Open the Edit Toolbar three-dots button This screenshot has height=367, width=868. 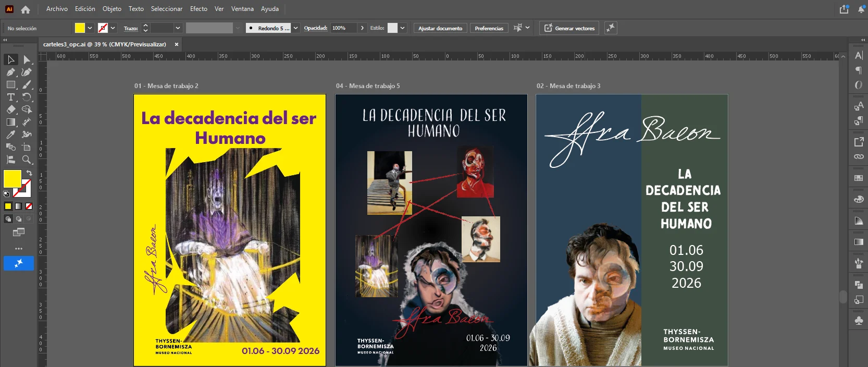(x=19, y=248)
